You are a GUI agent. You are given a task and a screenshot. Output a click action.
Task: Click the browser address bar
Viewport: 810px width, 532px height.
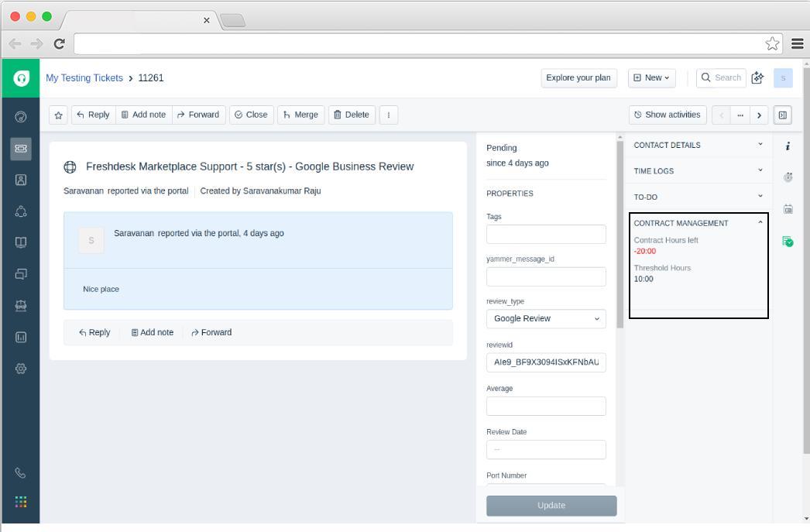click(427, 43)
